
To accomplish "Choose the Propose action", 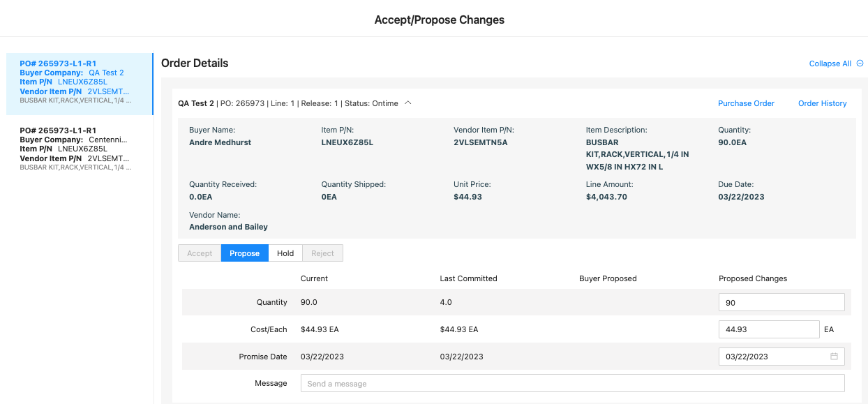I will point(244,253).
